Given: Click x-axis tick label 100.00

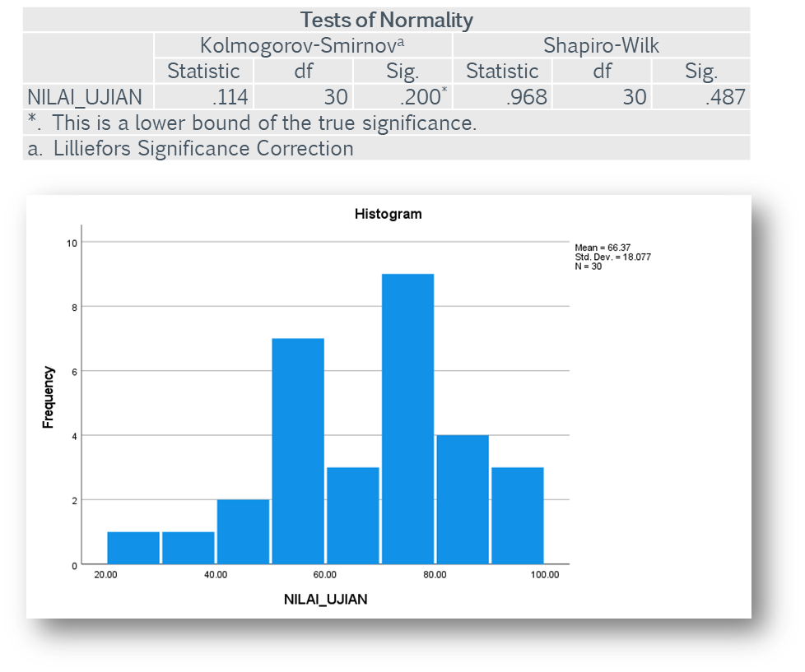Looking at the screenshot, I should pyautogui.click(x=545, y=575).
